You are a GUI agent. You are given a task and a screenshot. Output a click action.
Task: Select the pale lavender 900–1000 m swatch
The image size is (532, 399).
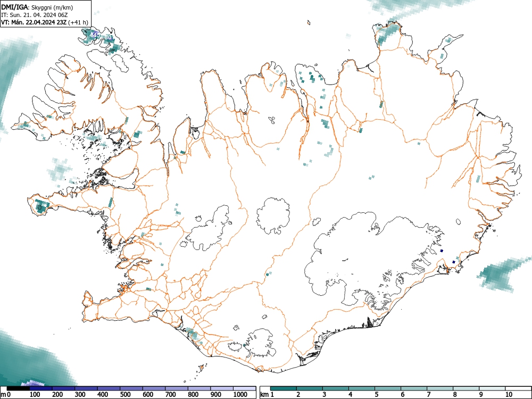click(x=222, y=388)
